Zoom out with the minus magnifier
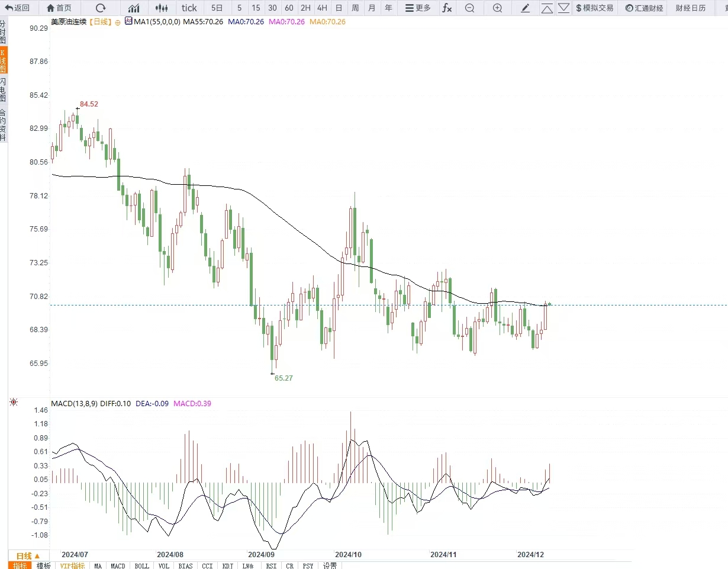 click(x=469, y=8)
